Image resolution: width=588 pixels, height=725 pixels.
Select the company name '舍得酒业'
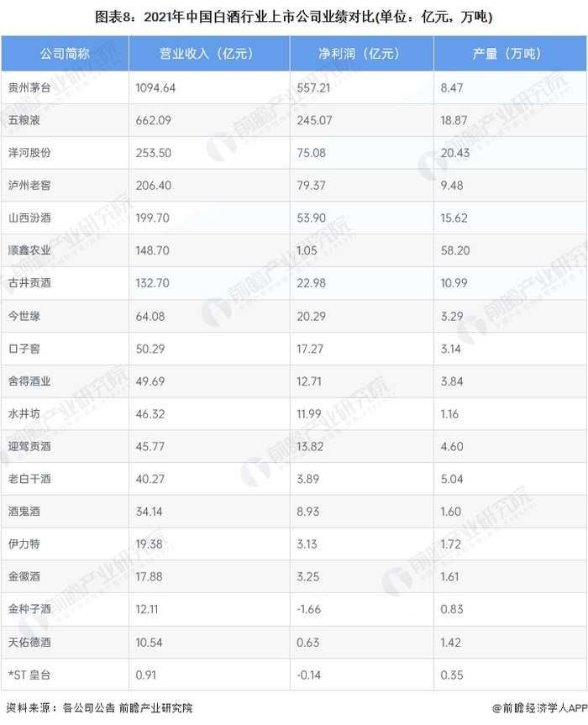(29, 381)
